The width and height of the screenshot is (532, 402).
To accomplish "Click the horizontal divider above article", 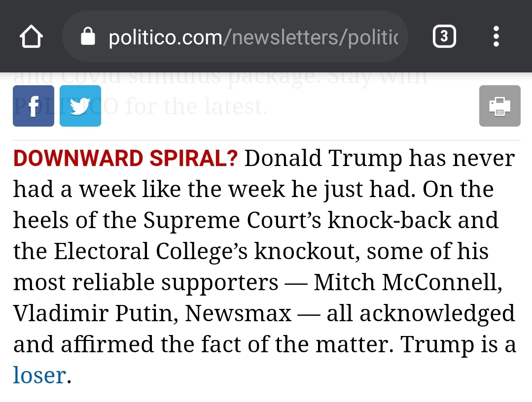I will click(266, 140).
